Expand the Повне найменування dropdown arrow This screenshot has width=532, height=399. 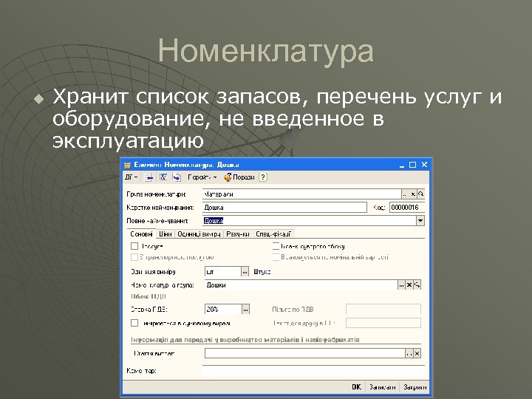420,221
